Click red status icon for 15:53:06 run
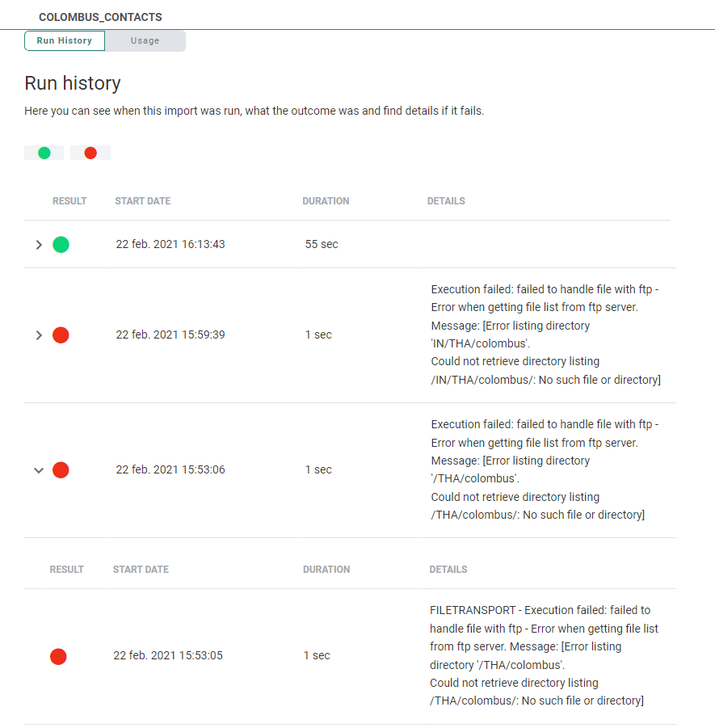The height and width of the screenshot is (728, 715). 61,469
